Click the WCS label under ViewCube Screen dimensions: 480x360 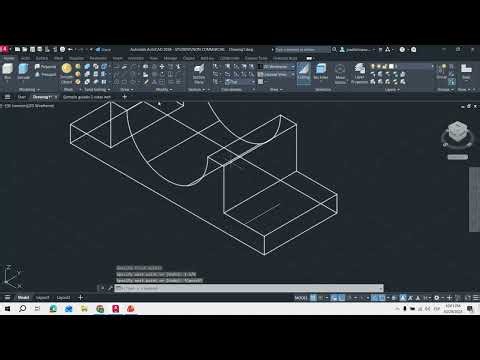[458, 157]
